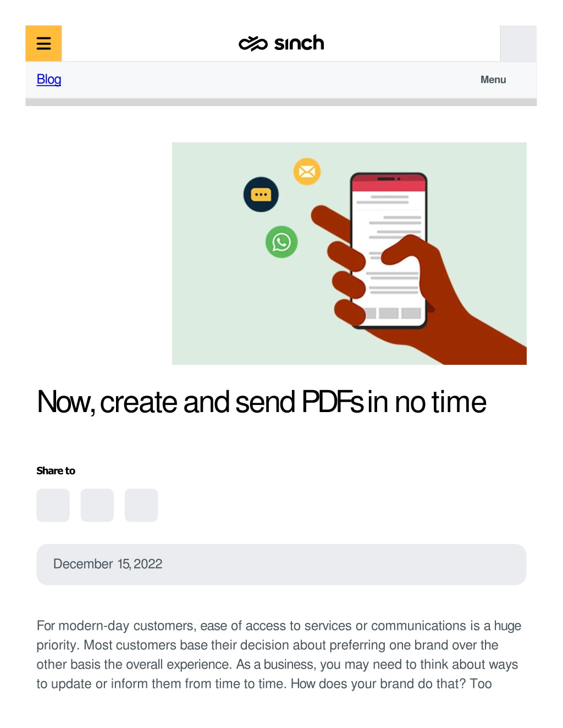This screenshot has width=563, height=728.
Task: Click the yellow email icon in the illustration
Action: click(307, 171)
